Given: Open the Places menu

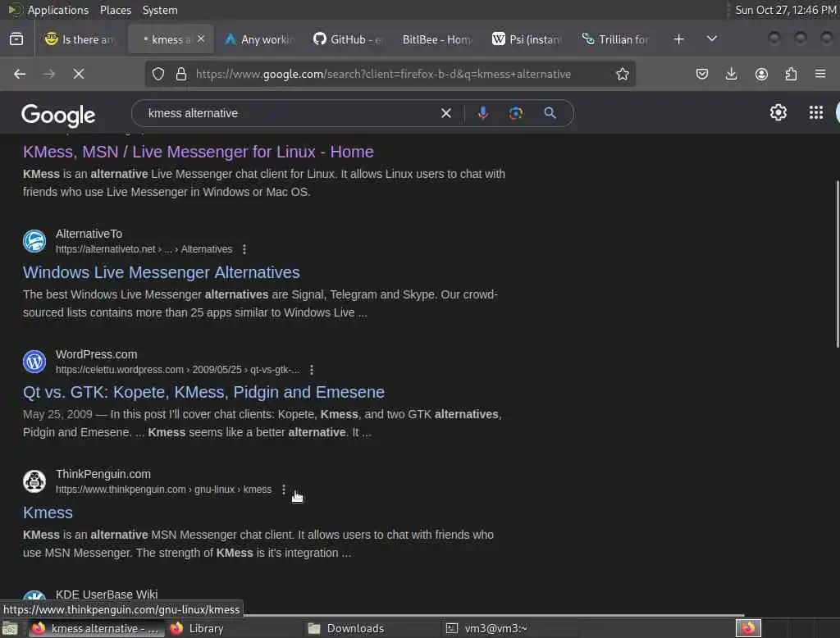Looking at the screenshot, I should click(x=115, y=10).
